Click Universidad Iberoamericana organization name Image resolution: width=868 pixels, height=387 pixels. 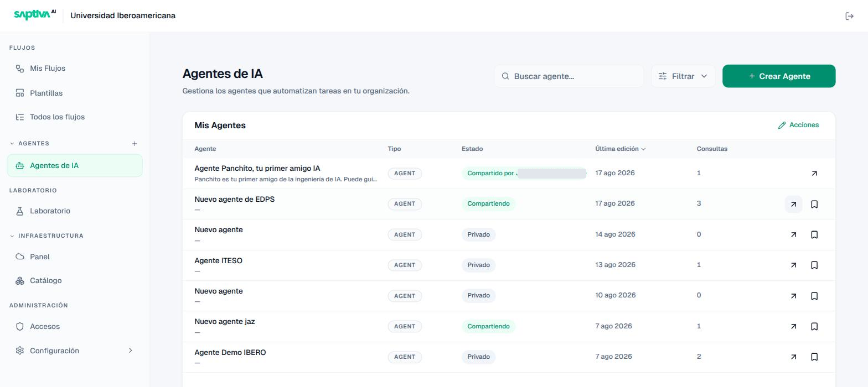[x=123, y=15]
